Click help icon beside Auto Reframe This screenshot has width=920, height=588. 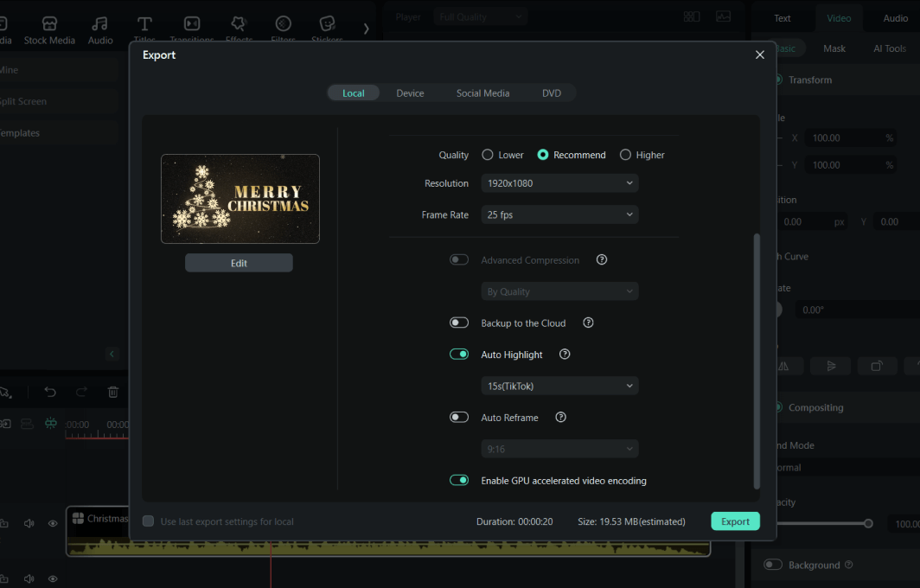[560, 418]
